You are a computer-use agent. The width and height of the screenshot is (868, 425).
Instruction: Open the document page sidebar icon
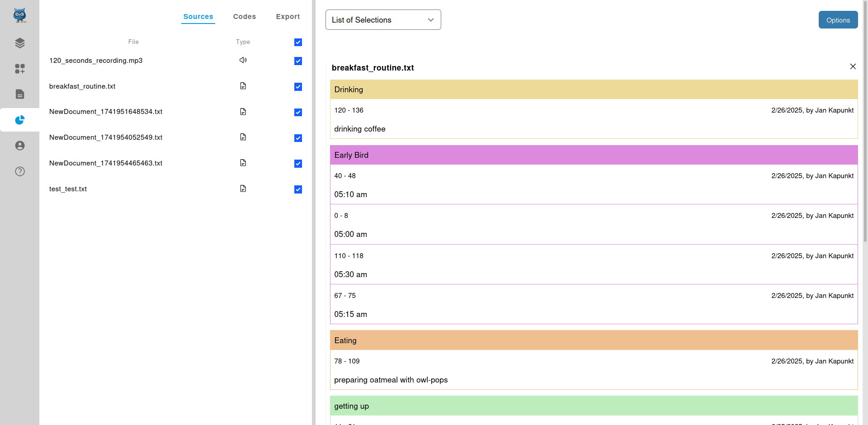point(19,94)
